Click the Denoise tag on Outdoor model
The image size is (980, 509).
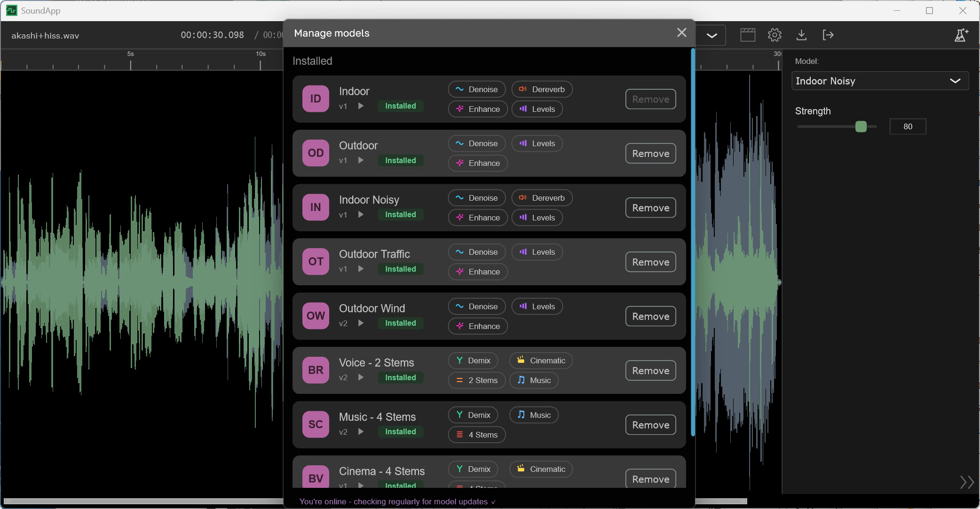476,143
